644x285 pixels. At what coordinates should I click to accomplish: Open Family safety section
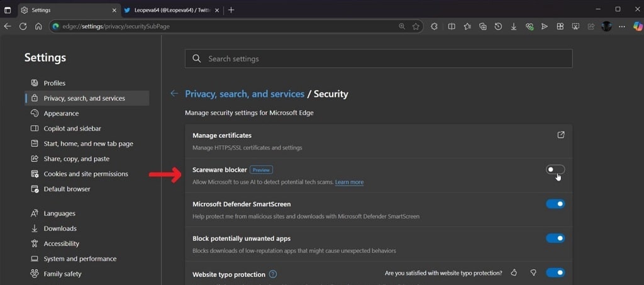click(87, 274)
